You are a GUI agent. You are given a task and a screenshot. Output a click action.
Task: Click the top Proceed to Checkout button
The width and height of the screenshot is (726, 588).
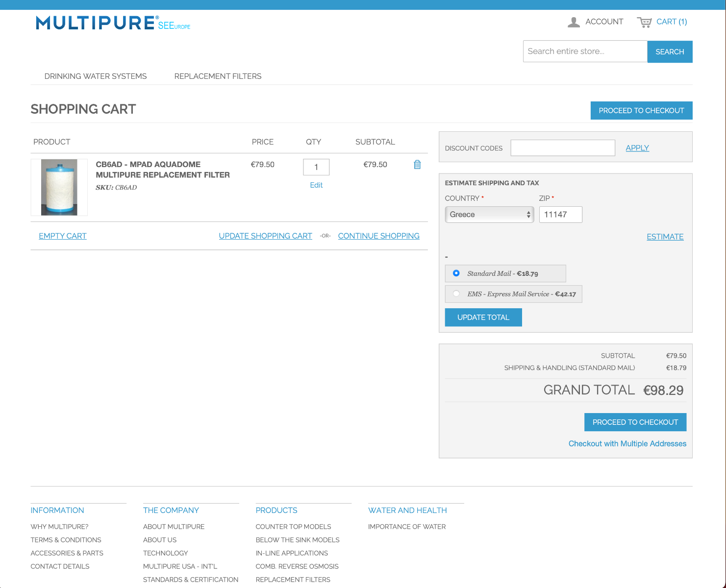[641, 110]
